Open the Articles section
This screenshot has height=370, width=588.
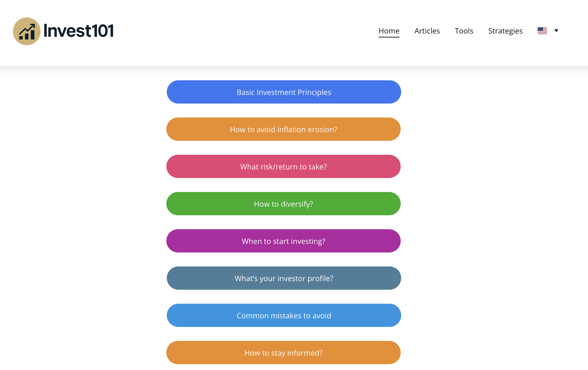[427, 31]
